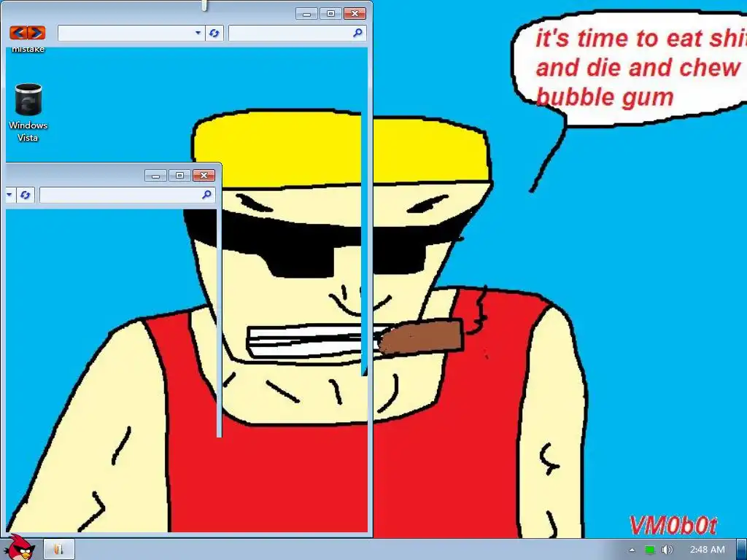Focus the large window's address bar field
The height and width of the screenshot is (560, 747).
point(131,33)
